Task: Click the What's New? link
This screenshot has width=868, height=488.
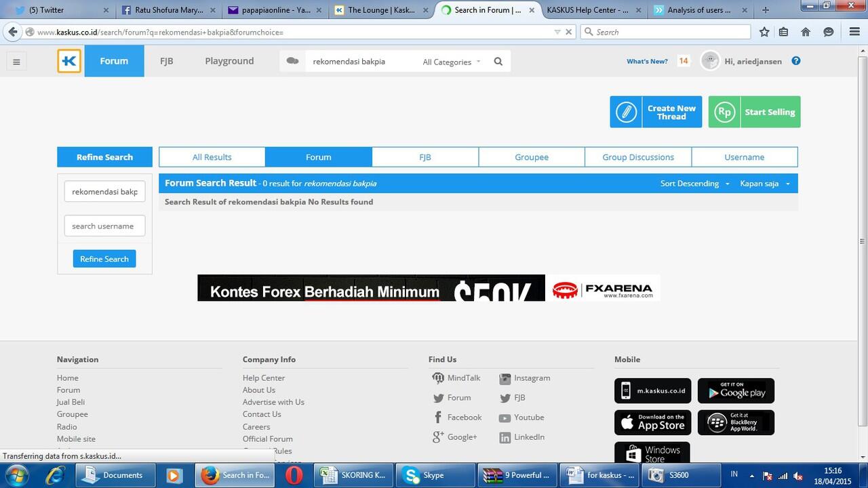Action: click(647, 61)
